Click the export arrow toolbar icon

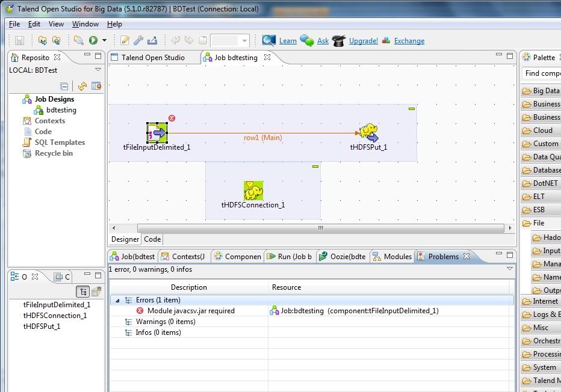(152, 40)
